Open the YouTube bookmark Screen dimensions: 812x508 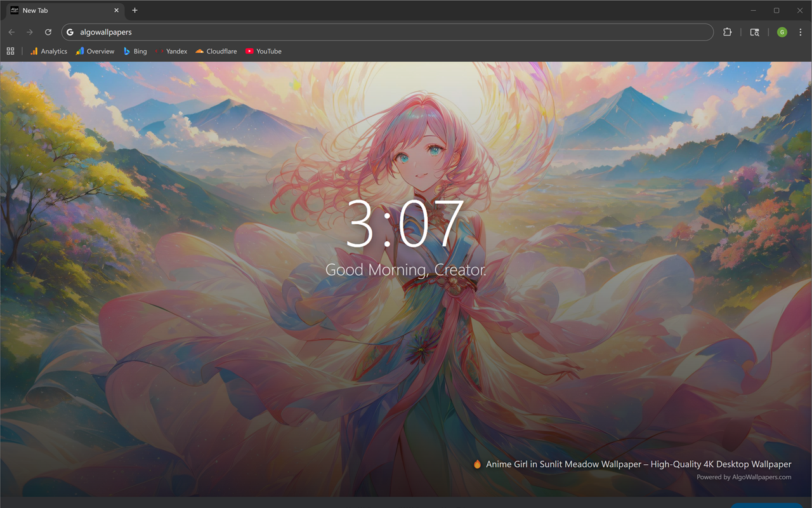click(263, 51)
